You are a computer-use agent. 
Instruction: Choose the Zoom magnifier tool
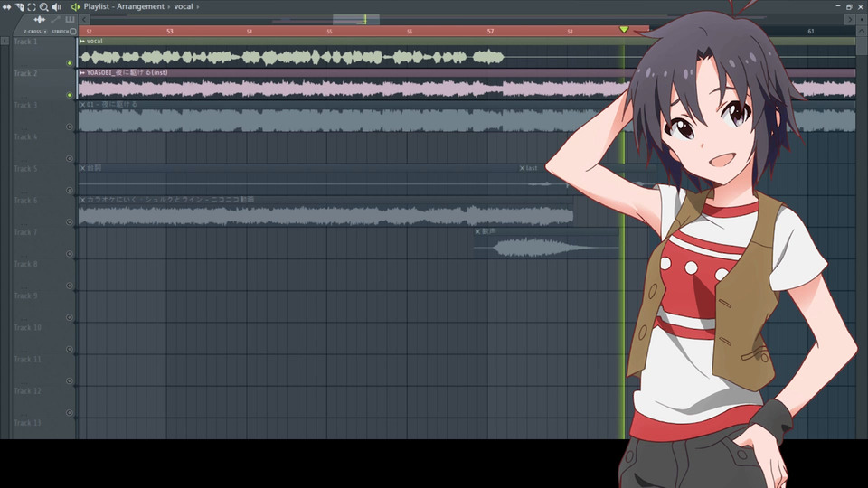43,6
